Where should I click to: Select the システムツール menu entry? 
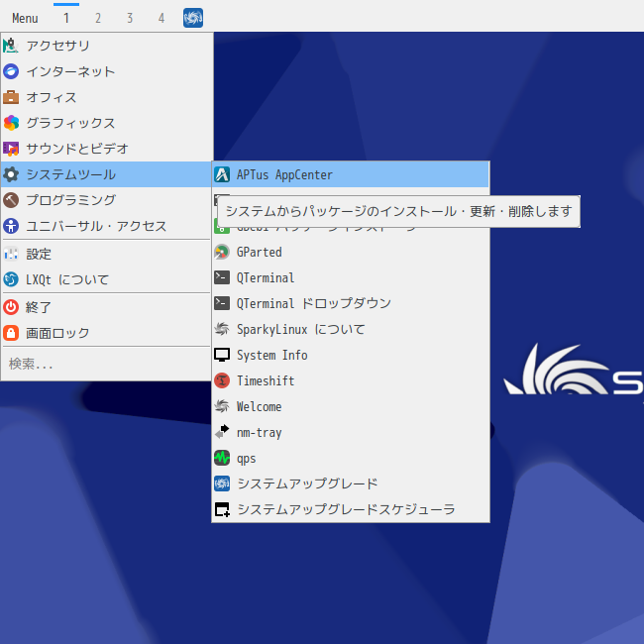click(x=106, y=174)
